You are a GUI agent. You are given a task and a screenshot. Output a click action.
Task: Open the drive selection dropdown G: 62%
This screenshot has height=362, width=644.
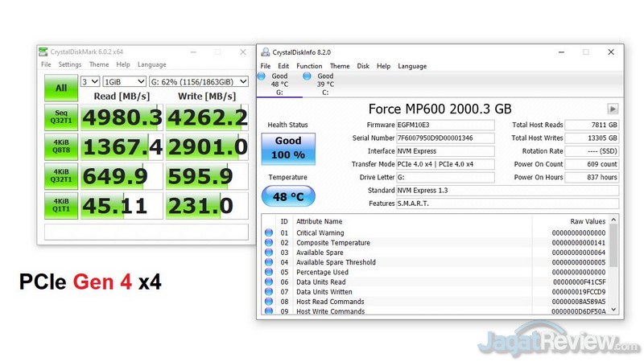point(199,82)
